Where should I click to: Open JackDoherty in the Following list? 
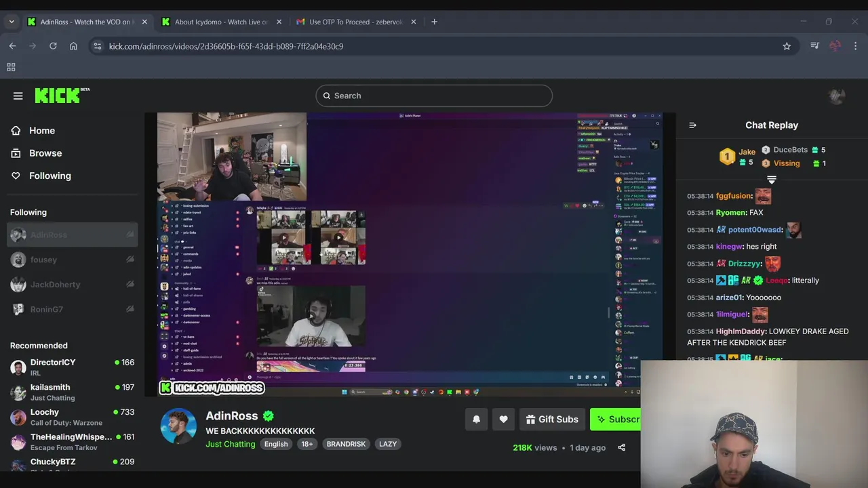click(x=72, y=285)
